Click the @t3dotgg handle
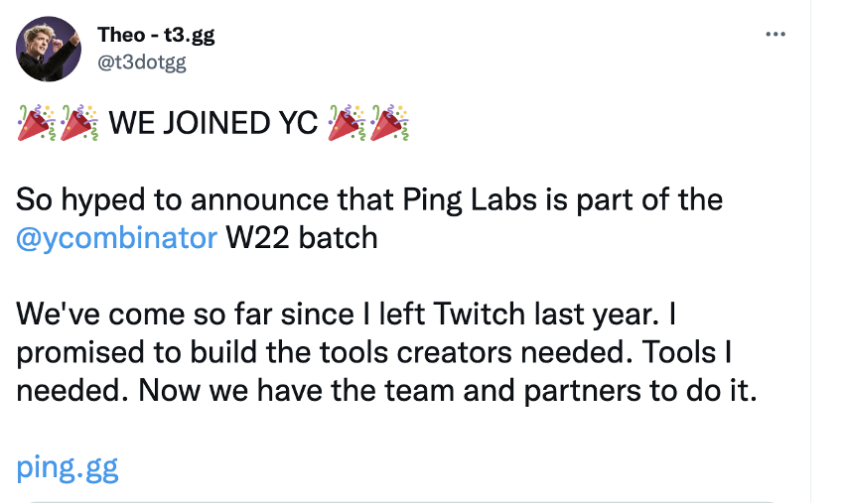This screenshot has height=504, width=846. tap(141, 62)
